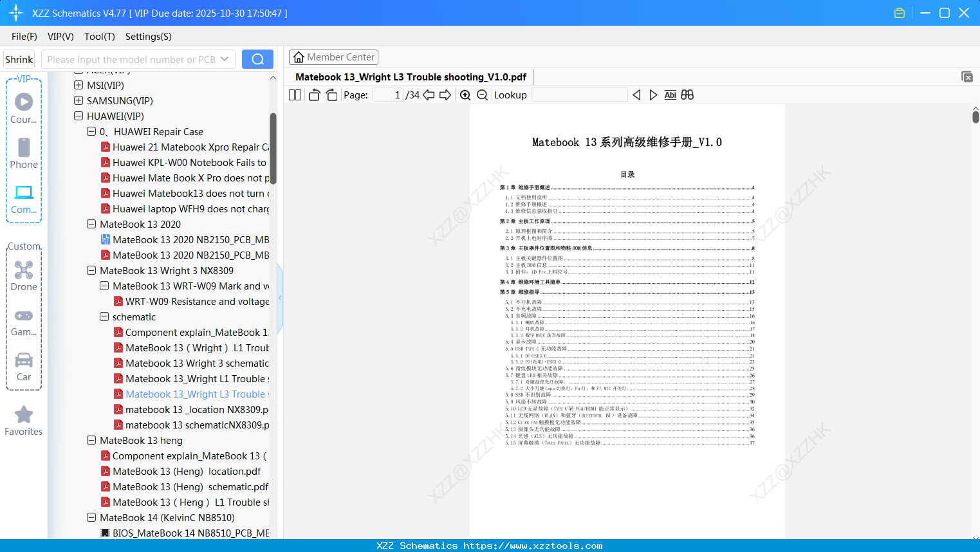This screenshot has height=552, width=980.
Task: Expand the SAMSUNG(VIP) tree node
Action: tap(79, 100)
